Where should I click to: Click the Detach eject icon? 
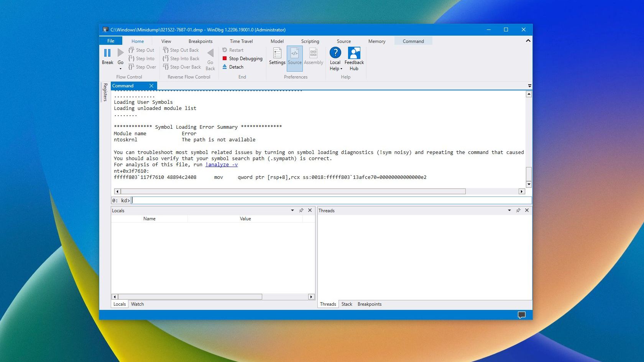[x=225, y=67]
